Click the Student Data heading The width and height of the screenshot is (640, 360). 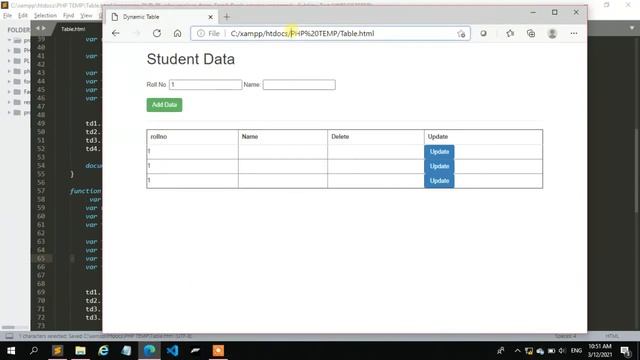coord(191,59)
